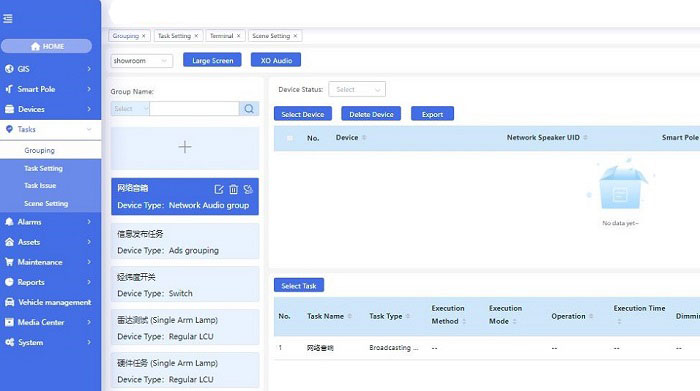Select the Ads grouping group card

pyautogui.click(x=185, y=241)
